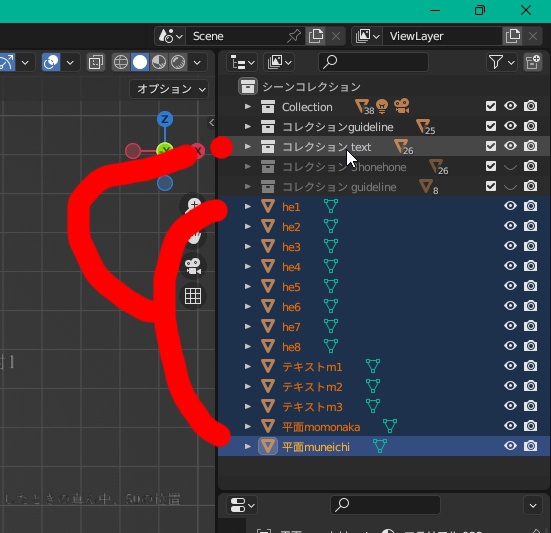Expand the Collection tree item
The width and height of the screenshot is (551, 533).
[248, 106]
